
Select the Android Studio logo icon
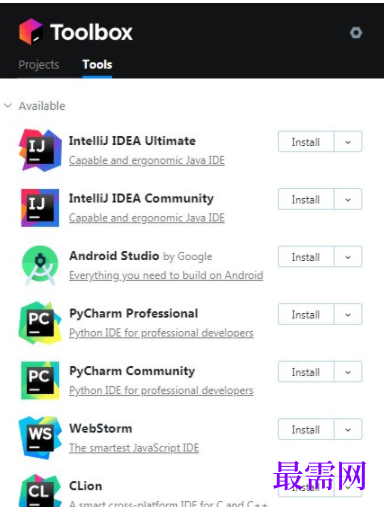click(40, 265)
